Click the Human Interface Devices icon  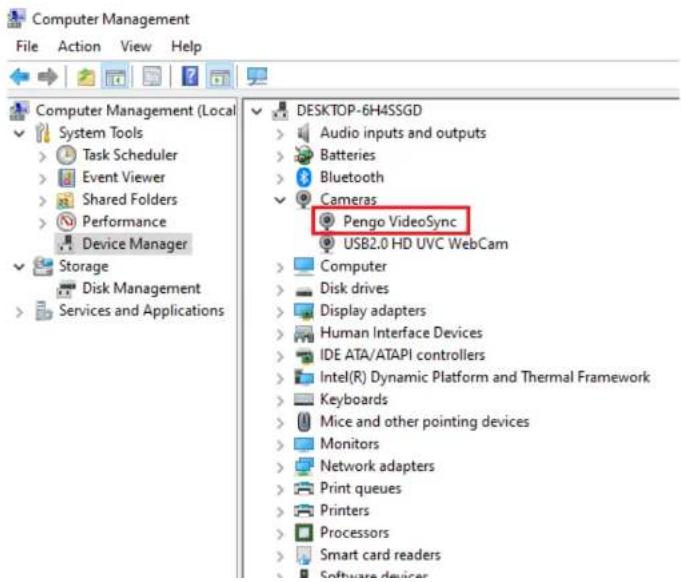[x=304, y=334]
